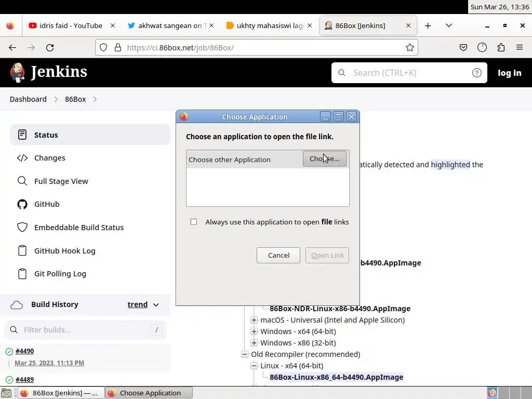Download 86Box-Linux-x86_64-b4490.AppImage

[336, 377]
